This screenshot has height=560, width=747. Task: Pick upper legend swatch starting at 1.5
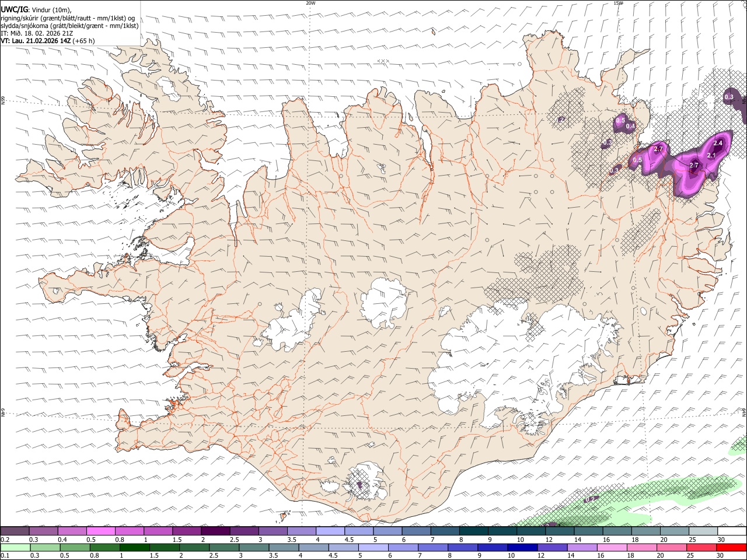pyautogui.click(x=187, y=531)
